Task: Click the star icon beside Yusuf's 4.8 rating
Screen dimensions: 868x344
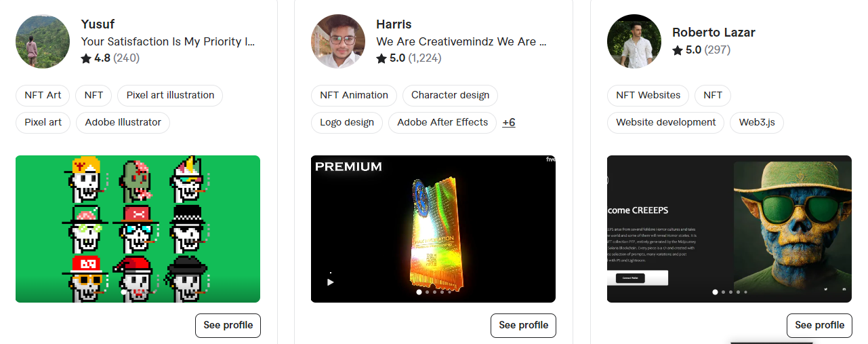Action: tap(86, 58)
